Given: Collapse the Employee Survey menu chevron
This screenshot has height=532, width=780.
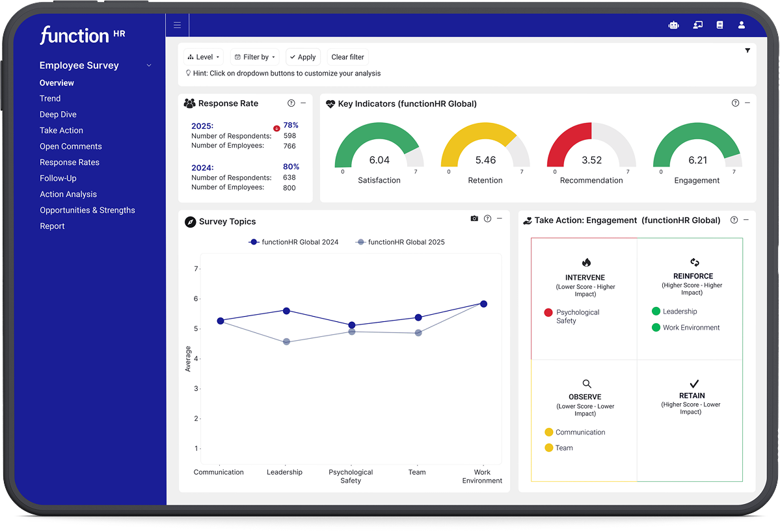Looking at the screenshot, I should (149, 66).
